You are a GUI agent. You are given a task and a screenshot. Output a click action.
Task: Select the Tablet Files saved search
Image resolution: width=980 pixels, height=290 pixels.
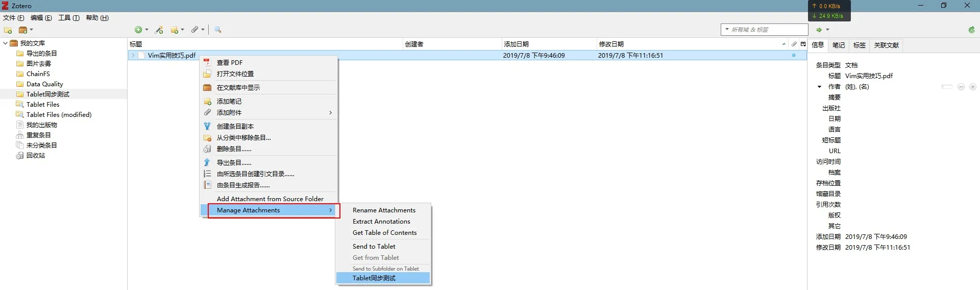(x=43, y=105)
